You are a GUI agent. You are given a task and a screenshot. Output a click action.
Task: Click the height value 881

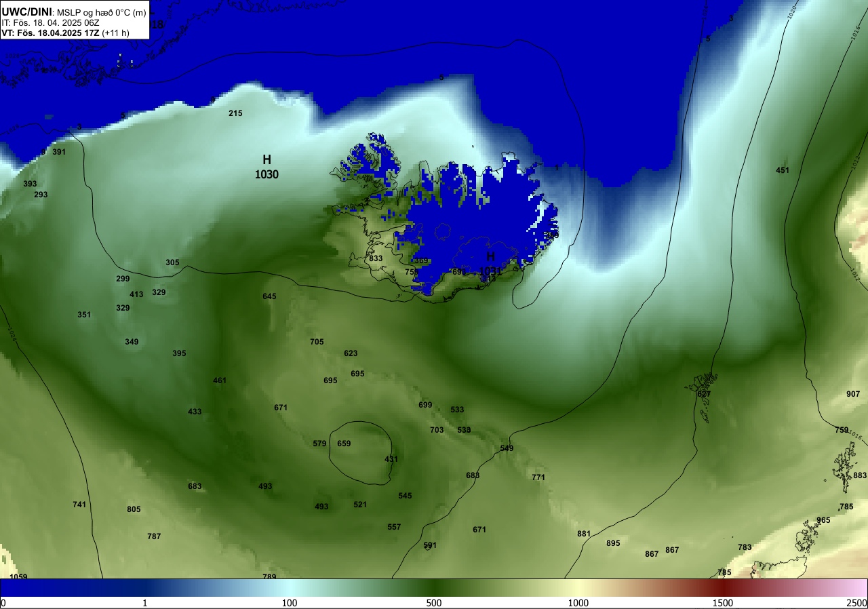coord(584,534)
